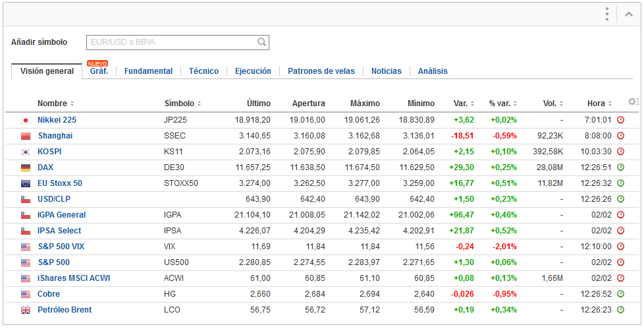Click the US flag on Cobre row

click(x=26, y=295)
